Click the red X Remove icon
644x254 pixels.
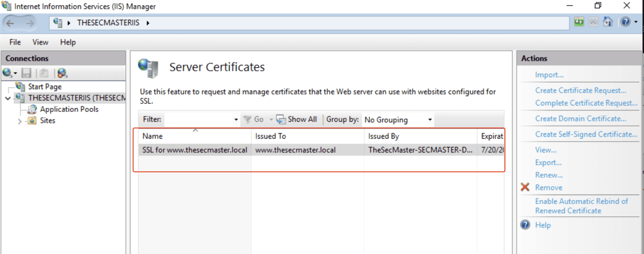click(525, 187)
